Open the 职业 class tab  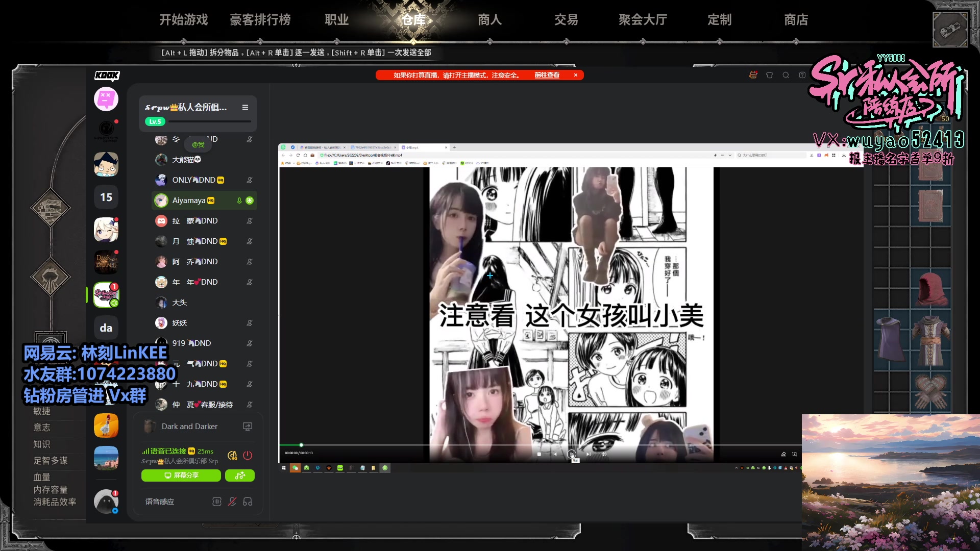point(337,20)
